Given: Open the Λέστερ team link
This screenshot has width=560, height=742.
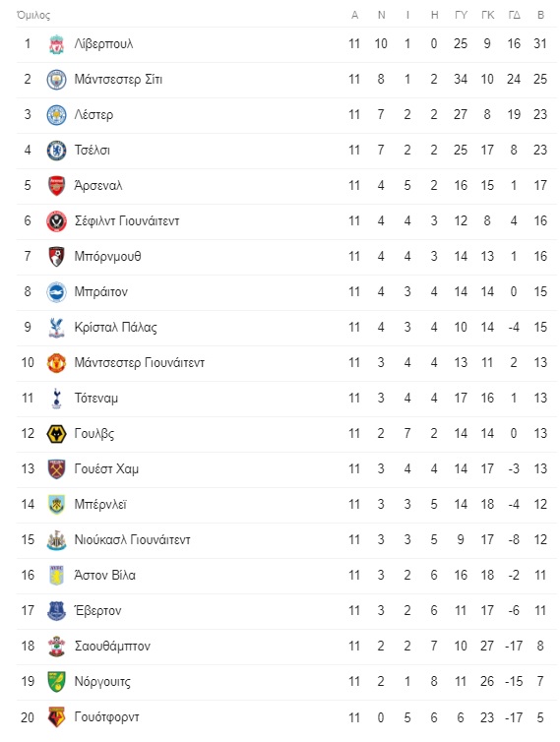Looking at the screenshot, I should tap(93, 115).
